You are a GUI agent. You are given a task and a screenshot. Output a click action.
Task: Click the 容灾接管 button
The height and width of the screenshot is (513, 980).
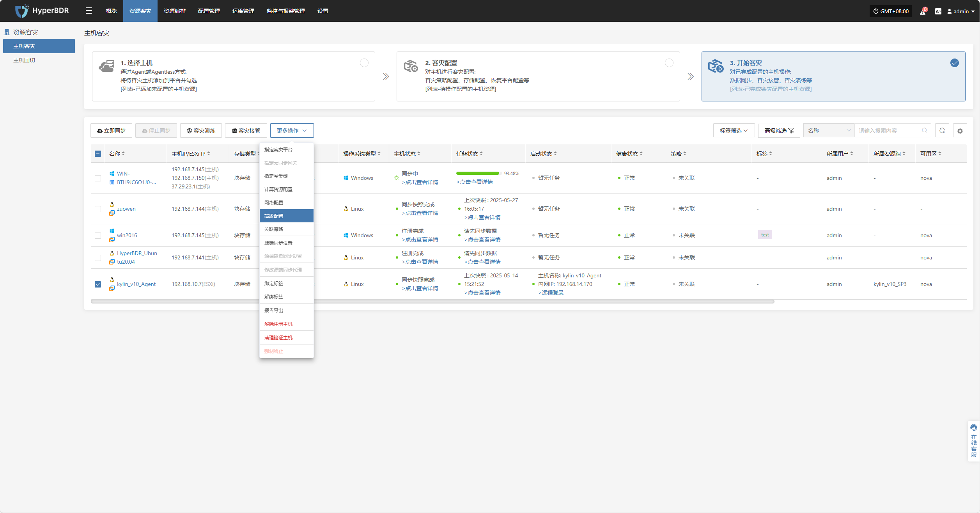[x=246, y=130]
